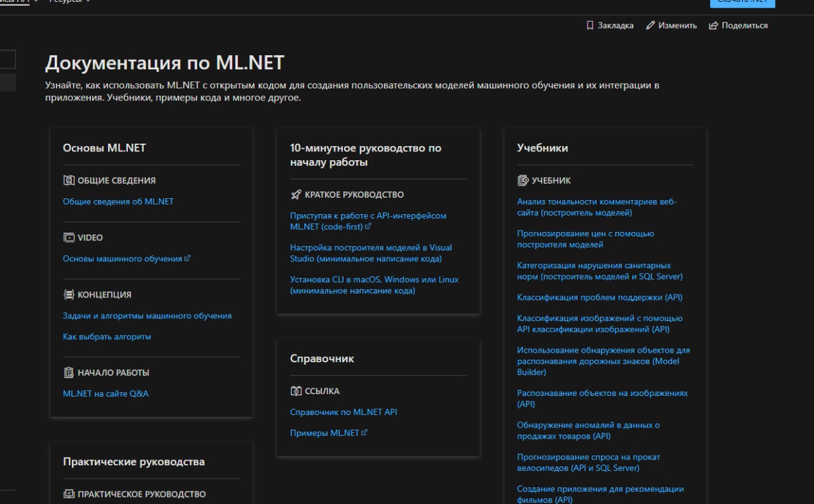Open Категоризация нарушения санитарных норм tutorial
The image size is (814, 504).
click(600, 271)
